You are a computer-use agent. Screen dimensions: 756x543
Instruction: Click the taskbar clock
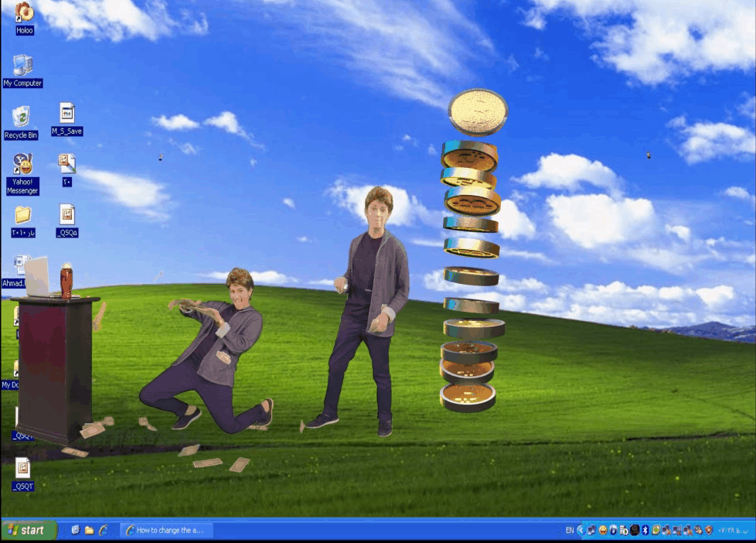(x=733, y=530)
